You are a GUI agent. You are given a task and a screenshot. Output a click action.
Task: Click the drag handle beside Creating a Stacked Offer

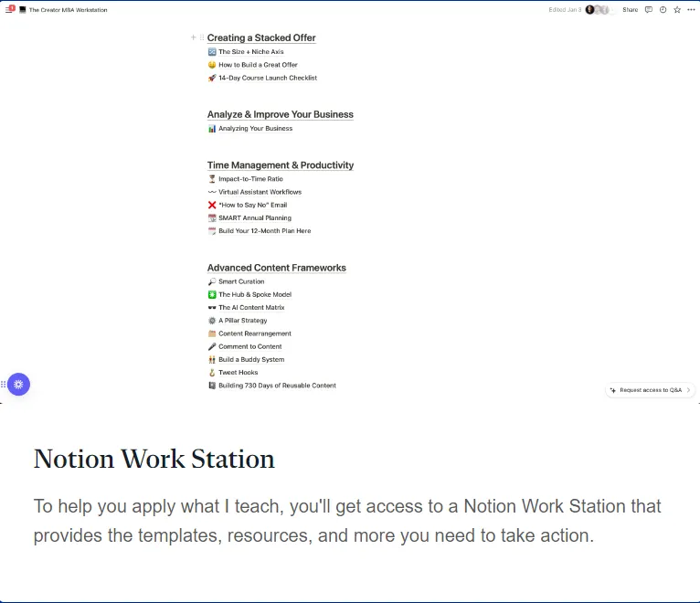click(x=202, y=37)
